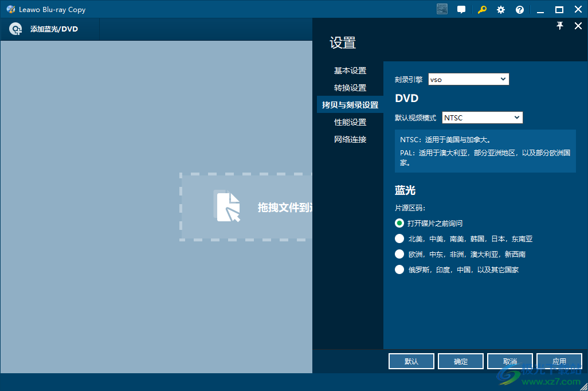Expand the 默认视频模式 NTSC dropdown
Viewport: 588px width, 391px height.
coord(482,118)
